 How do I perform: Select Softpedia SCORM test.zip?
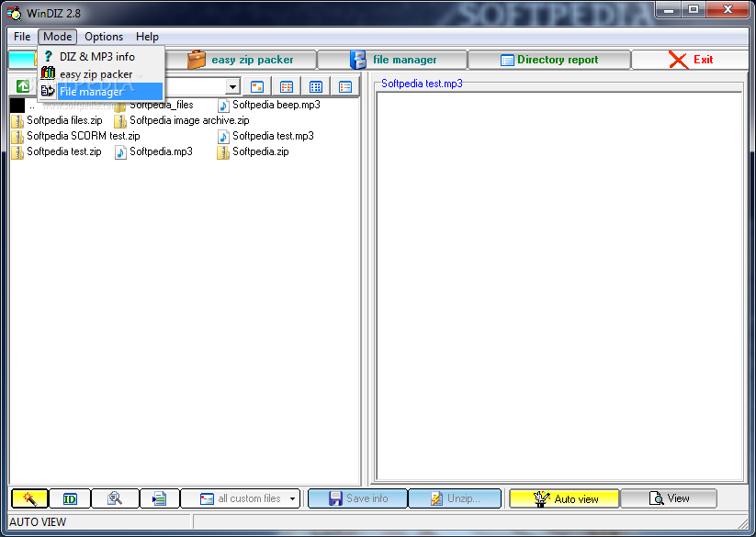pos(75,136)
